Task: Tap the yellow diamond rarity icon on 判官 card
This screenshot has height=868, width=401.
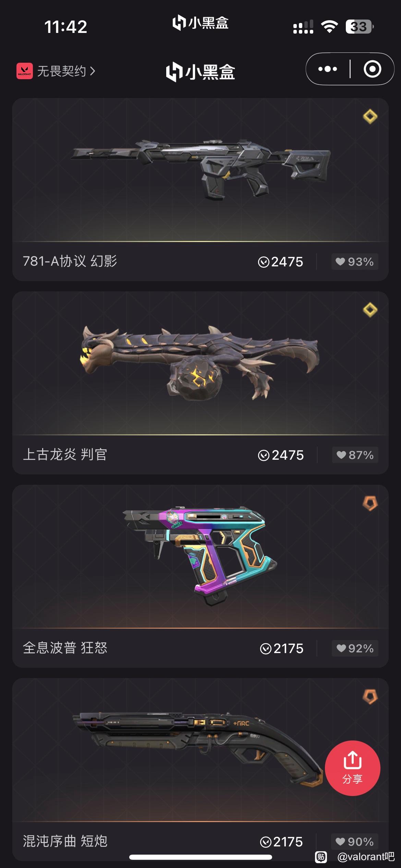Action: pos(370,310)
